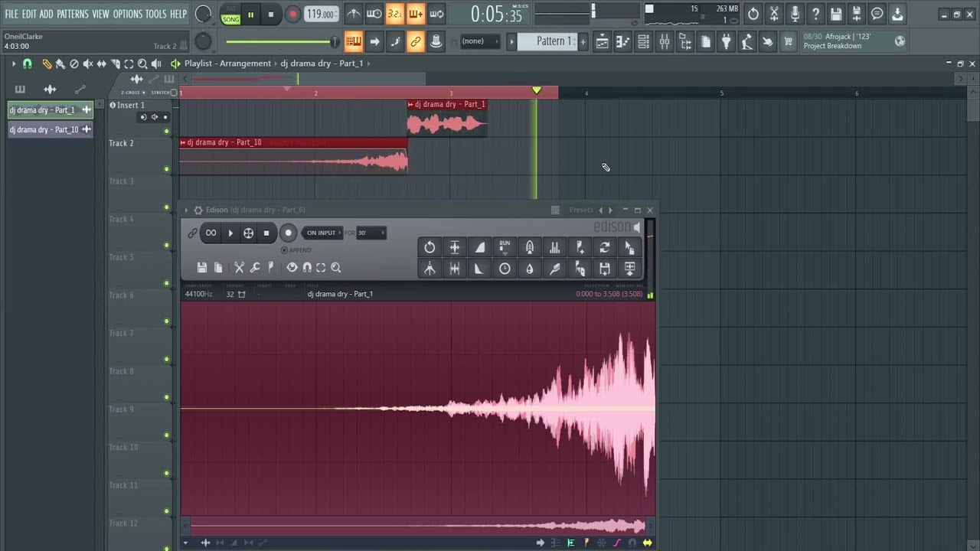Open the snap (none) dropdown
The height and width of the screenshot is (551, 980).
point(480,41)
